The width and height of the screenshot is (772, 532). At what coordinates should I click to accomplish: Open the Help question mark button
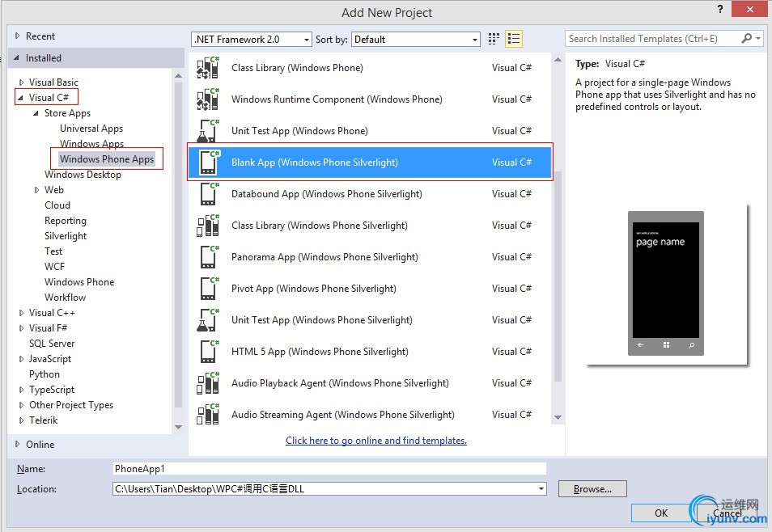pyautogui.click(x=720, y=9)
